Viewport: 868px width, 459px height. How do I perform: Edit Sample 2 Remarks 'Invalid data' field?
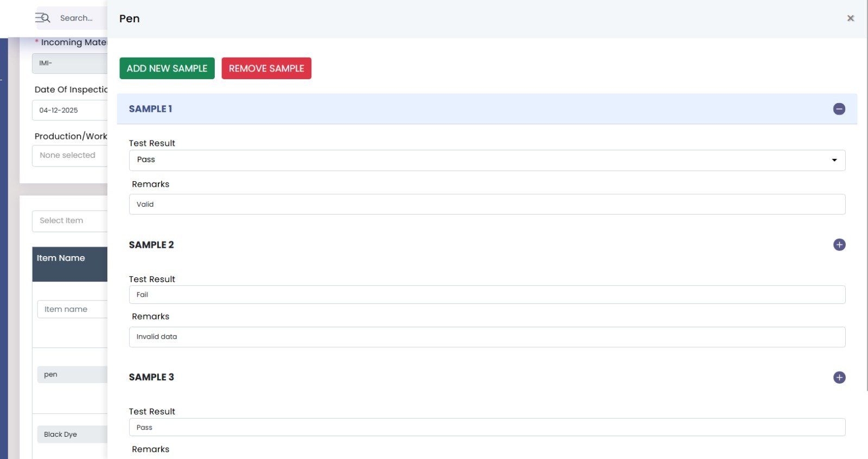(487, 337)
